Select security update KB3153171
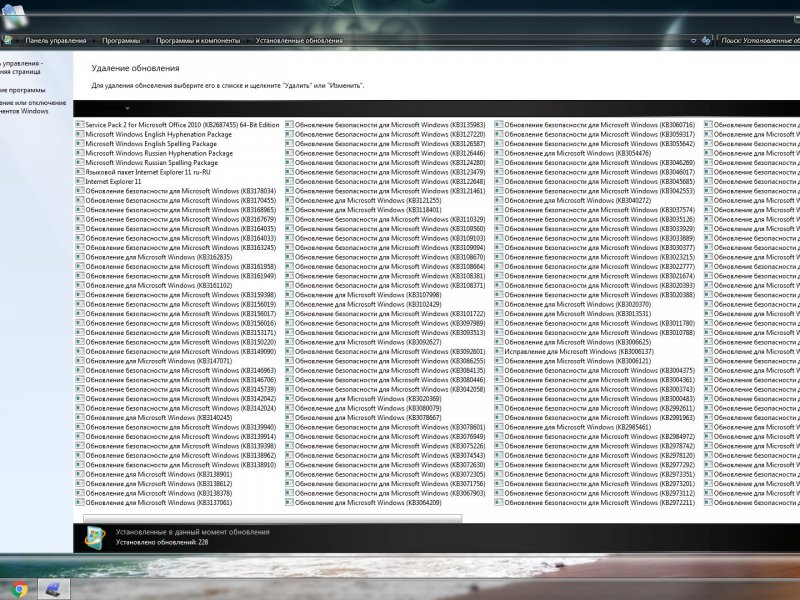The height and width of the screenshot is (600, 800). [x=181, y=333]
